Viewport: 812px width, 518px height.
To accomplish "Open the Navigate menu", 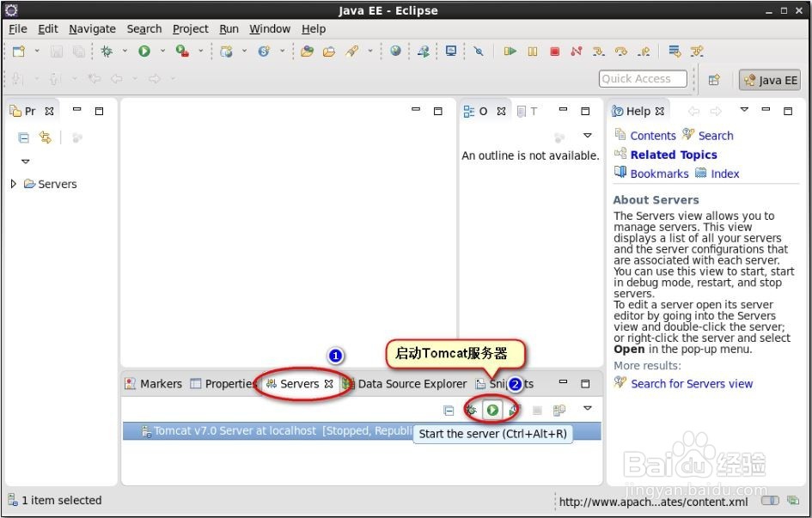I will pos(92,29).
